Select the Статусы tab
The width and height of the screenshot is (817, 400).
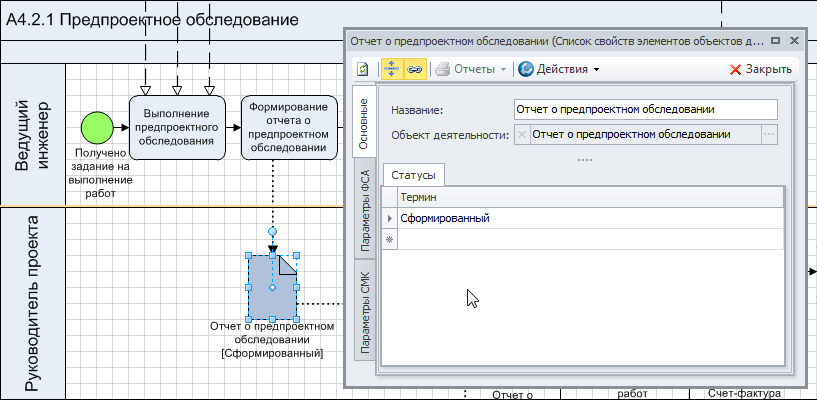(413, 175)
